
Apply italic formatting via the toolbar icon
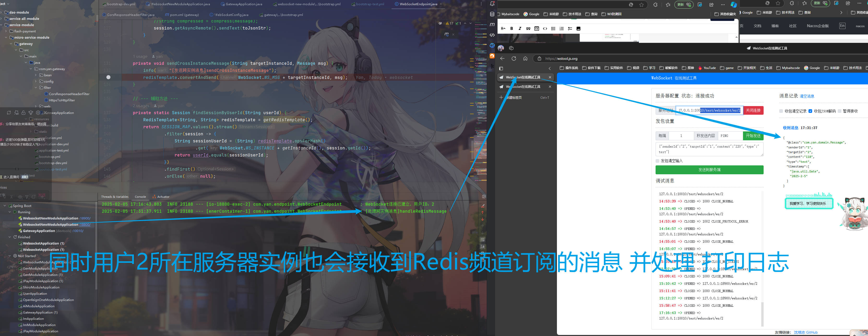pyautogui.click(x=520, y=28)
